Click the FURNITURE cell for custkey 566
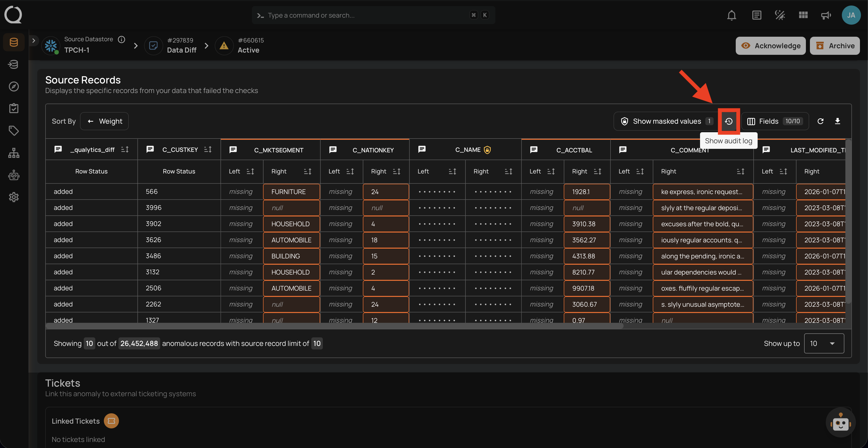The width and height of the screenshot is (868, 448). coord(291,192)
